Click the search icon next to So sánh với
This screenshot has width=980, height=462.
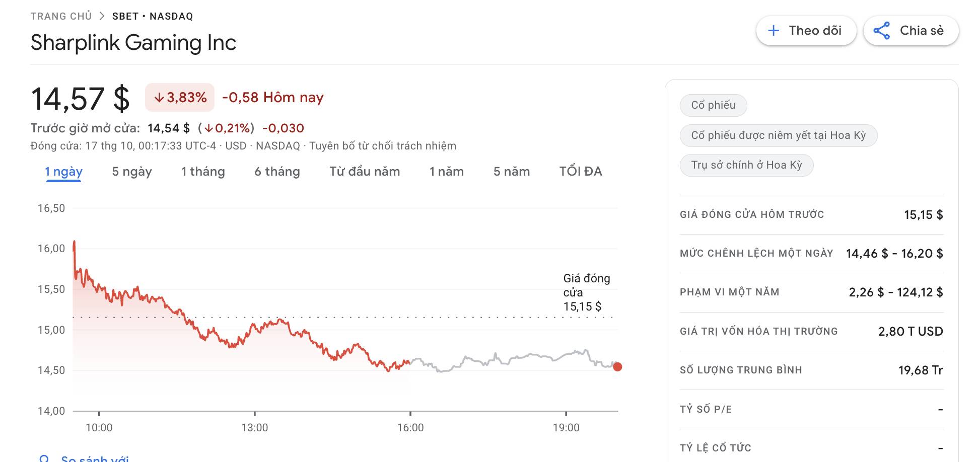coord(44,458)
